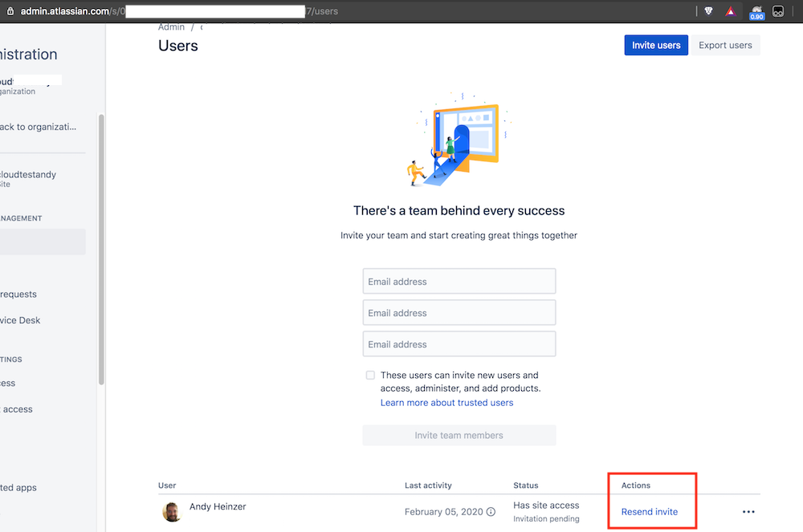The height and width of the screenshot is (532, 803).
Task: Open access requests from the sidebar
Action: click(18, 294)
